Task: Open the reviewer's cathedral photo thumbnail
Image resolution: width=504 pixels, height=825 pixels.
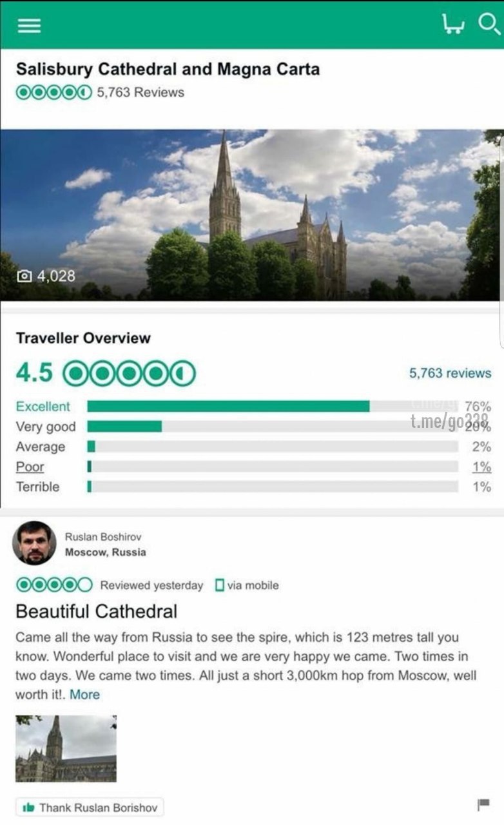Action: (66, 748)
